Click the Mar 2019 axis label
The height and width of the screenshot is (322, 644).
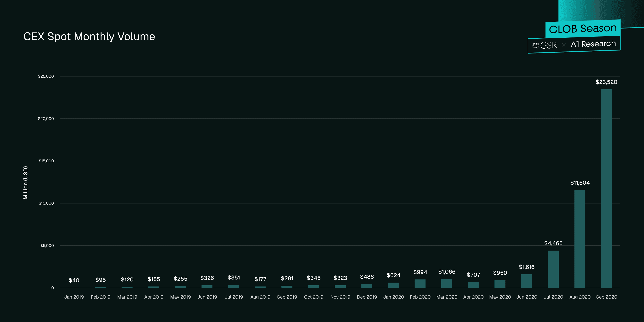[127, 297]
